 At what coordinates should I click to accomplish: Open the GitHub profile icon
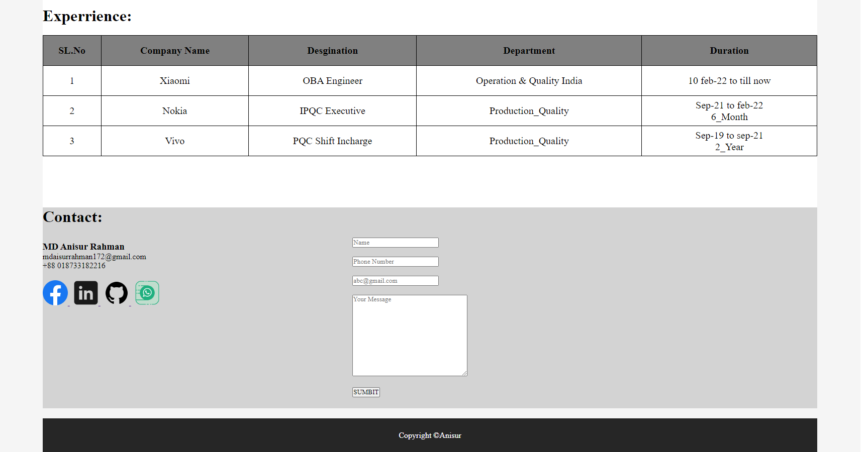point(117,293)
